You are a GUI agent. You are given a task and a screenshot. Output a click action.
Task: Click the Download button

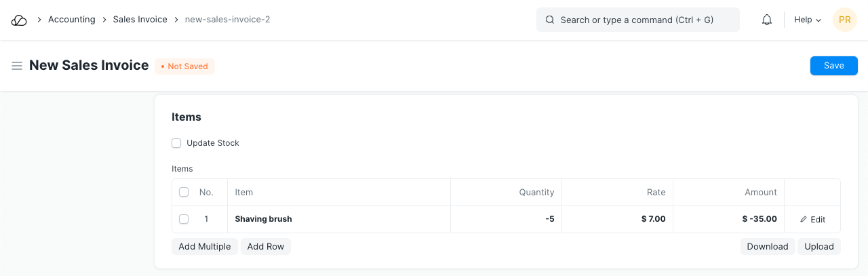(x=767, y=247)
